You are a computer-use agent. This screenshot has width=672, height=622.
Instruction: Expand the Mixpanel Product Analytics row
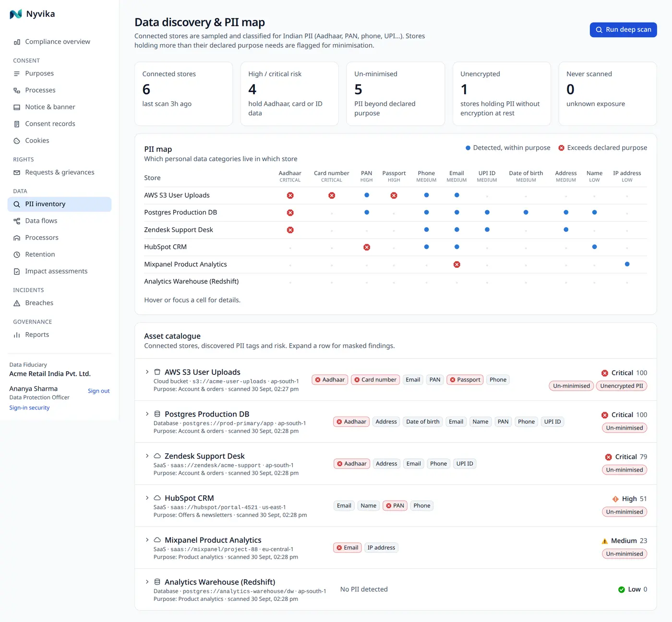click(147, 540)
